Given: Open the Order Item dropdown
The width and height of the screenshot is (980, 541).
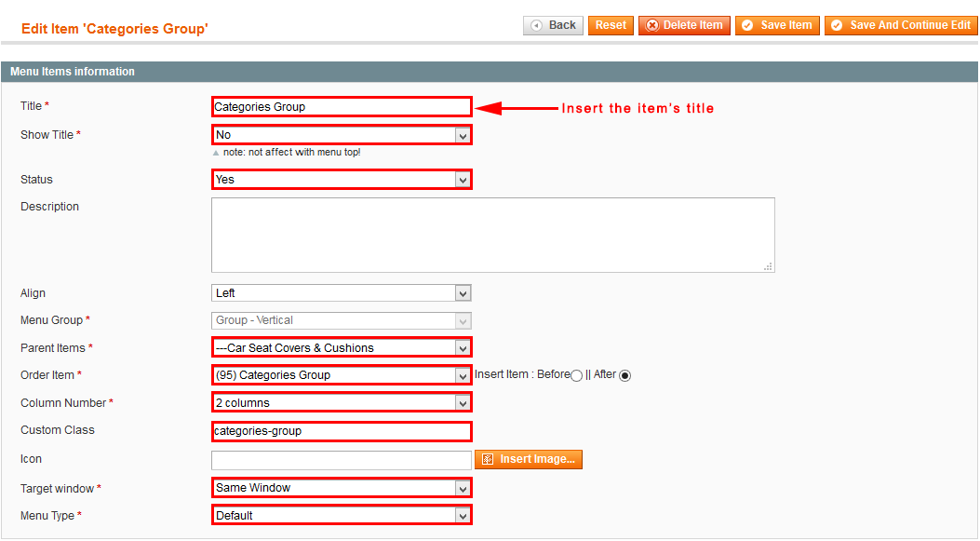Looking at the screenshot, I should point(342,375).
